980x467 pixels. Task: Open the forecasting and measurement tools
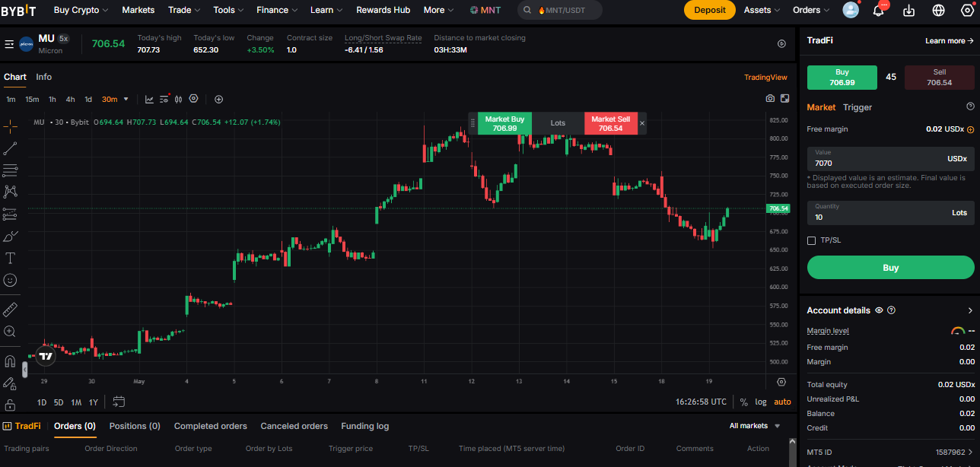(x=10, y=214)
